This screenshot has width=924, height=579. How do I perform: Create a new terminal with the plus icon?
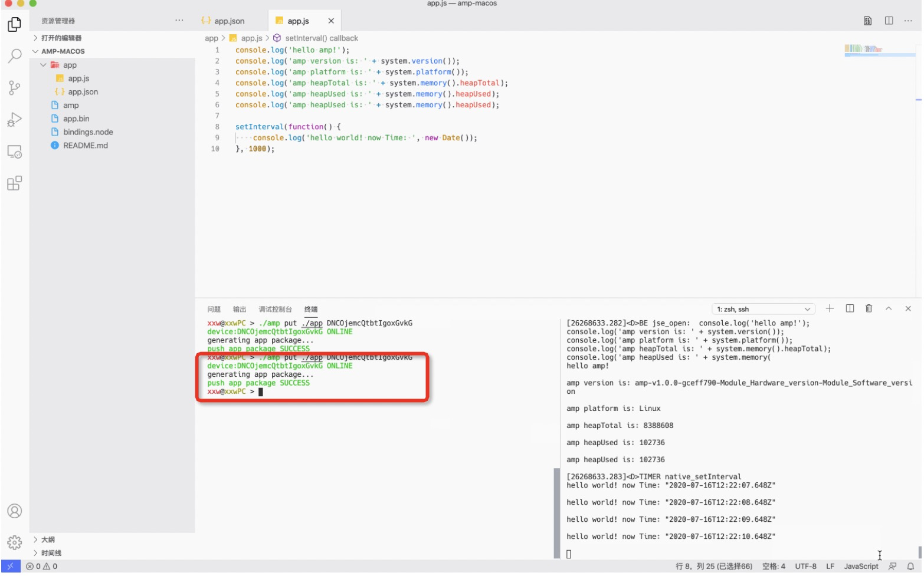pos(830,308)
